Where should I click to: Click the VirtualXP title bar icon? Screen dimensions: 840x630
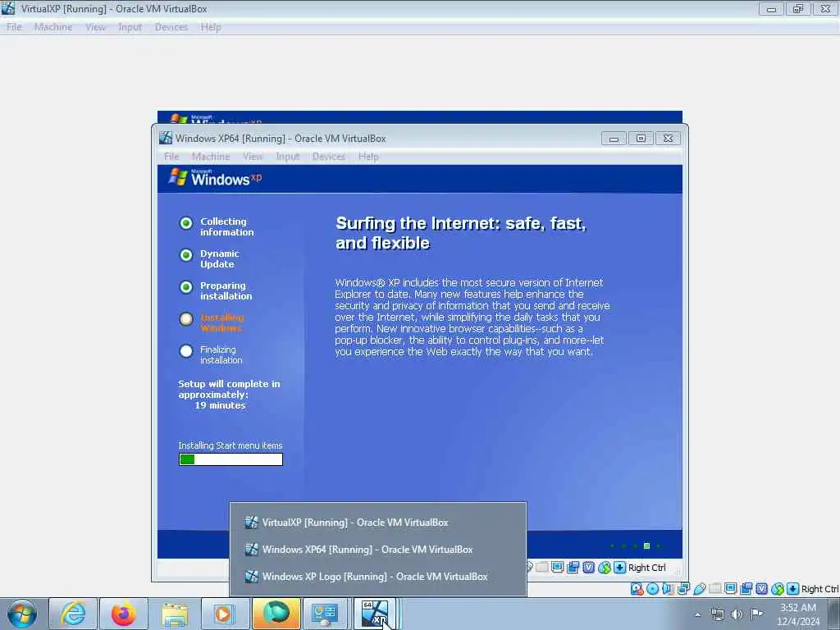coord(8,8)
